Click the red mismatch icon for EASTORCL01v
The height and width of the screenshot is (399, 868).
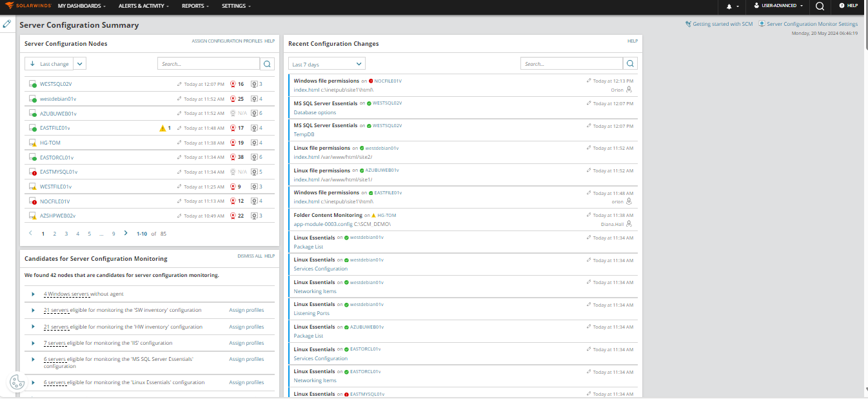pos(233,157)
